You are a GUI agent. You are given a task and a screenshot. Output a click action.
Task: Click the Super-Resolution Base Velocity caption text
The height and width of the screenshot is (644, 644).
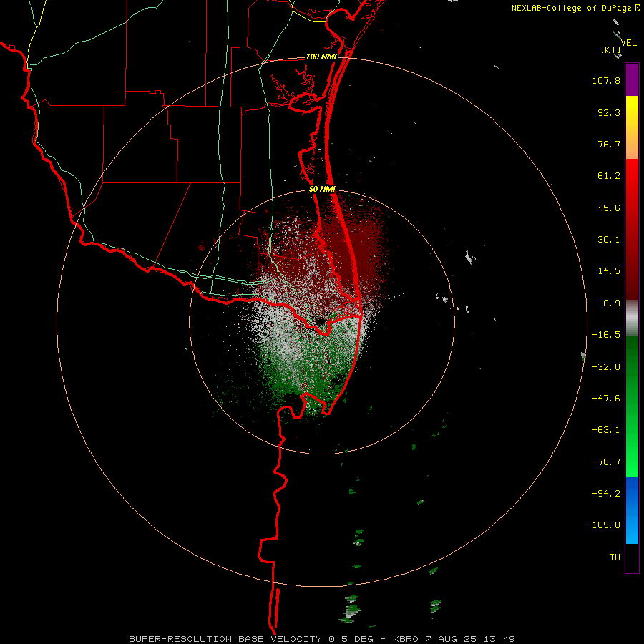[322, 639]
